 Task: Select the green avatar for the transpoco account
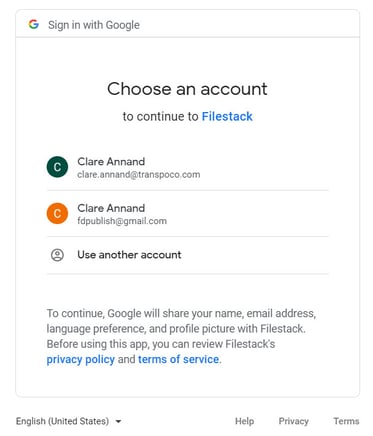point(57,167)
